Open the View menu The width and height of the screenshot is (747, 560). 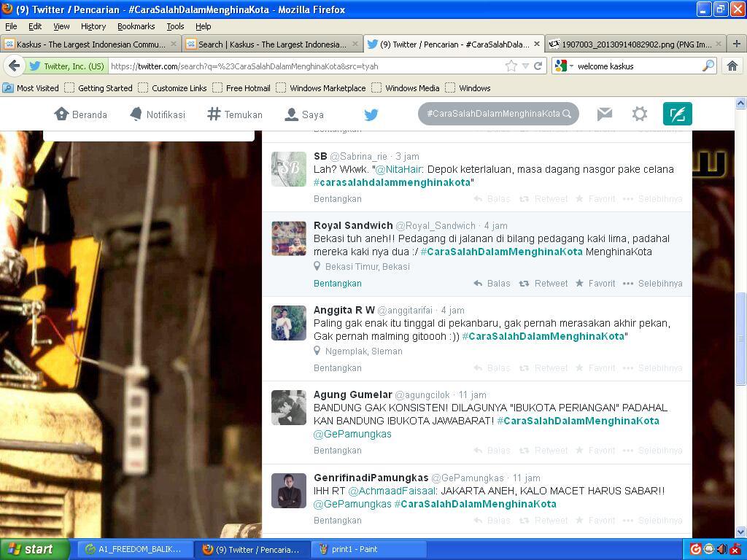point(61,26)
